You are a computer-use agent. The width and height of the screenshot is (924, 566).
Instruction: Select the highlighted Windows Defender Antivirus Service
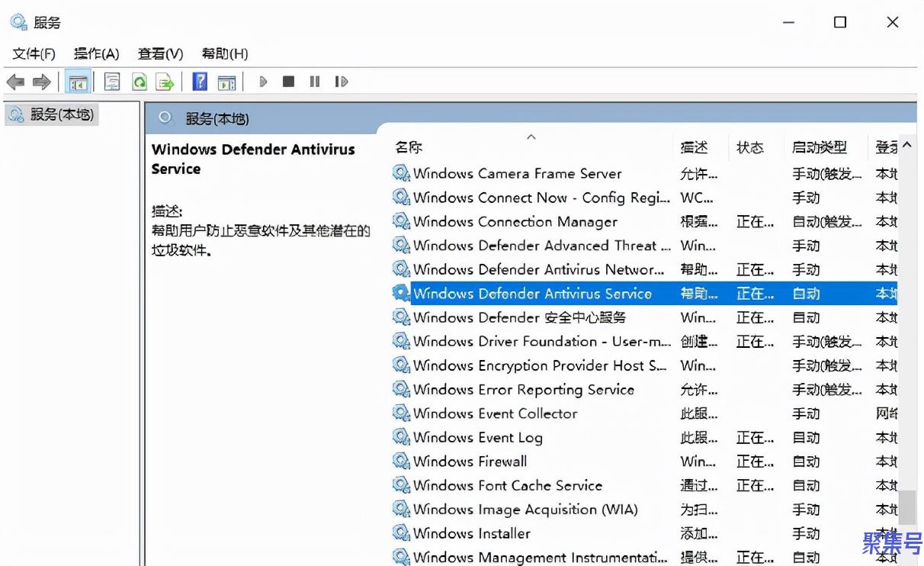coord(644,293)
